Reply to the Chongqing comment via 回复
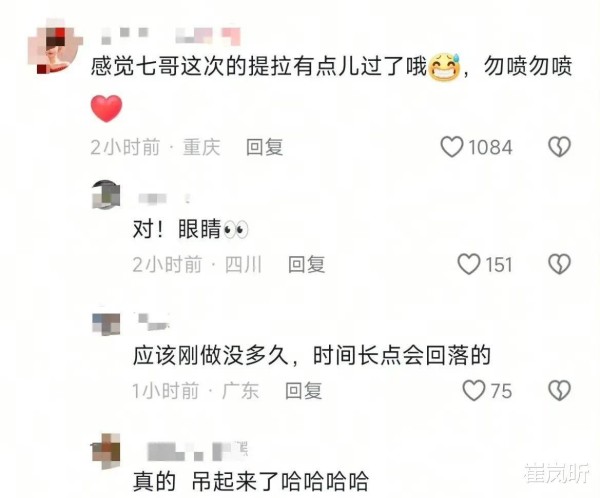The image size is (600, 498). [x=264, y=147]
